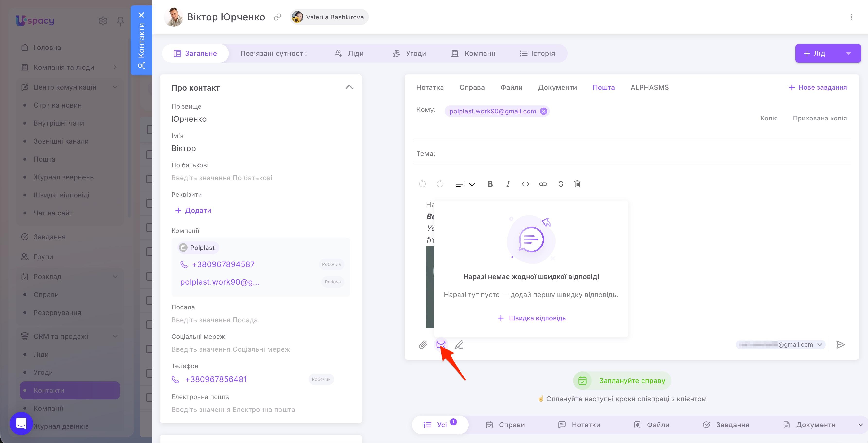Viewport: 868px width, 443px height.
Task: Collapse the Про контакт section
Action: [x=349, y=87]
